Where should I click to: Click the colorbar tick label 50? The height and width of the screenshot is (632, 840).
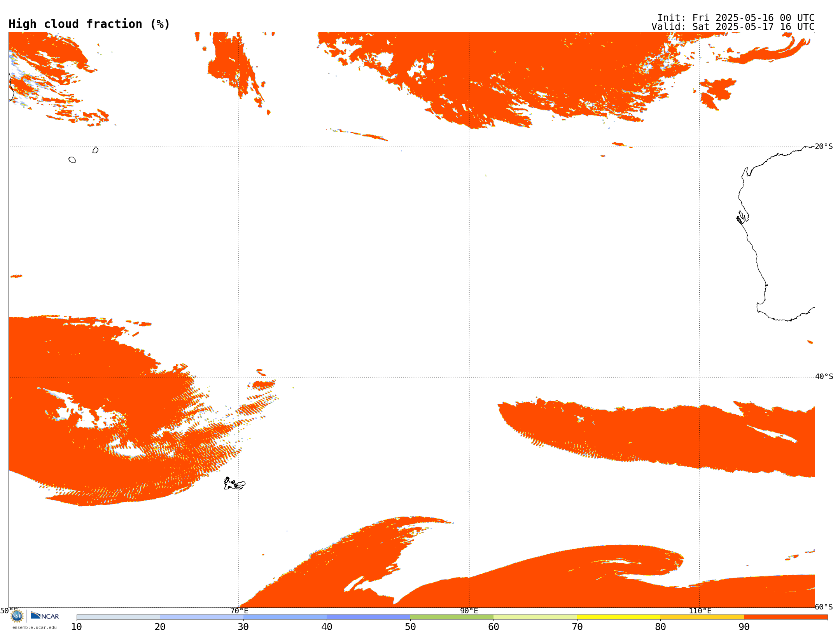410,627
